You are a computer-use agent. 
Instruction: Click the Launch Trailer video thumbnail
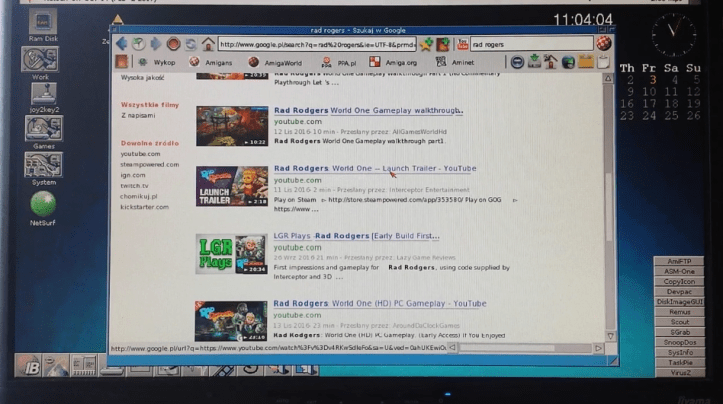tap(231, 186)
